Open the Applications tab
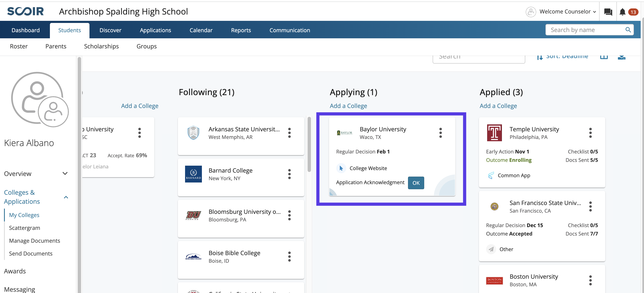 coord(155,30)
